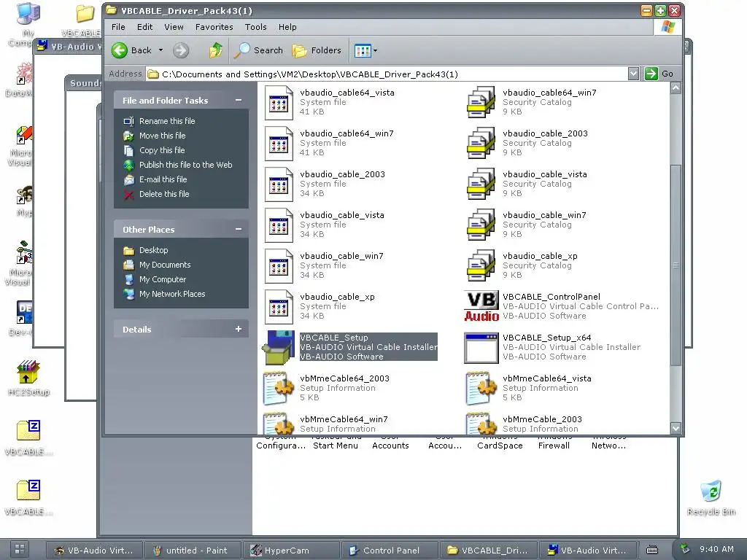The image size is (747, 560).
Task: Click the Go button beside address
Action: point(659,74)
